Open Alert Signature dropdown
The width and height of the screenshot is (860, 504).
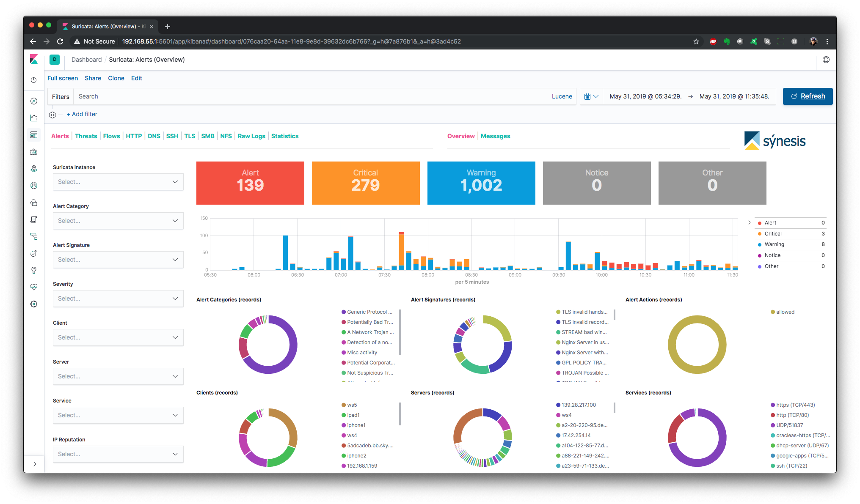click(x=118, y=260)
